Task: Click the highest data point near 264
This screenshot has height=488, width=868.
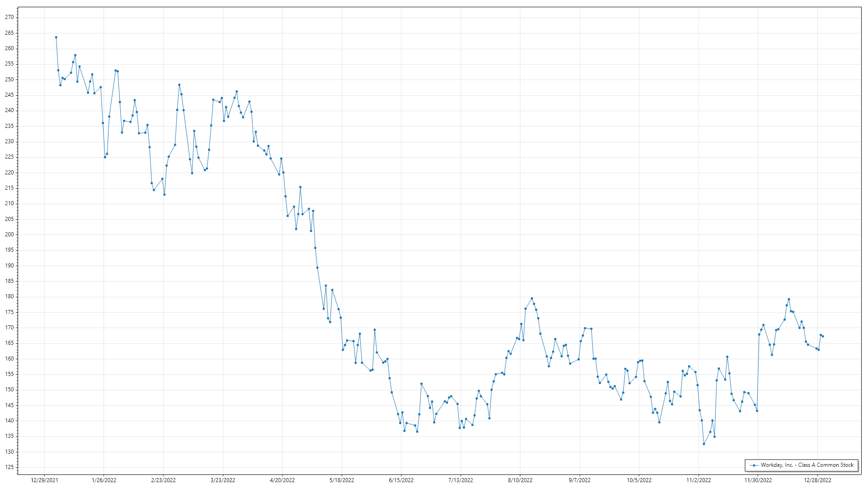Action: pos(56,38)
